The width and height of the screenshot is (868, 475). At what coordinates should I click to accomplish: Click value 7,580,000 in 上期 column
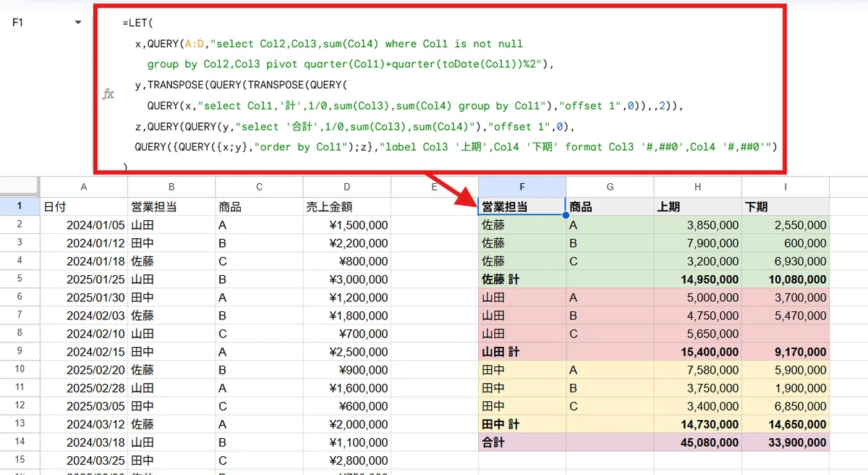697,369
